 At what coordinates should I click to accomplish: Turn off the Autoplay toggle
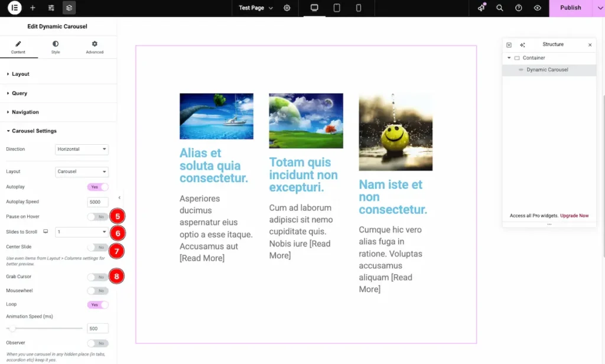tap(97, 187)
